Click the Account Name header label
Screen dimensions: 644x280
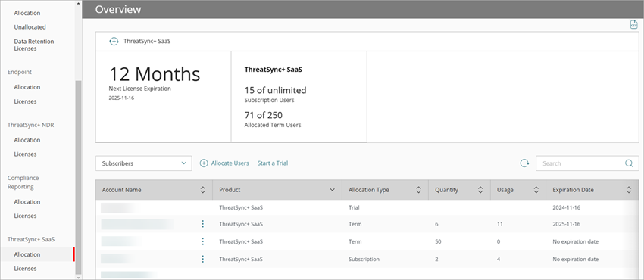pyautogui.click(x=121, y=190)
